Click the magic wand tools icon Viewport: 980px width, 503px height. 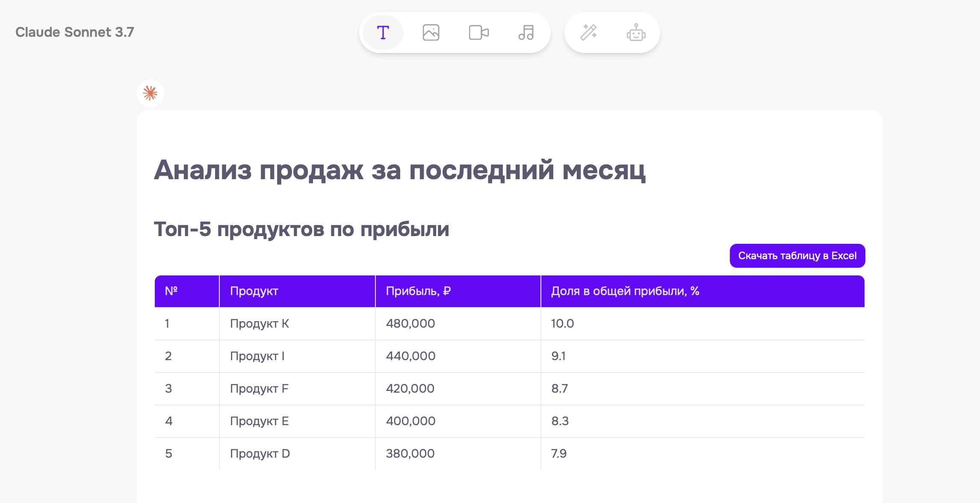point(588,33)
